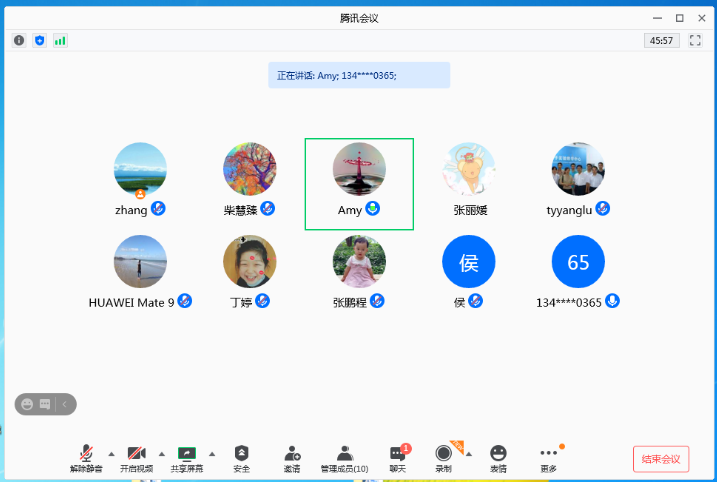The height and width of the screenshot is (482, 717).
Task: Expand share options arrow next to 共享屏幕
Action: point(211,453)
